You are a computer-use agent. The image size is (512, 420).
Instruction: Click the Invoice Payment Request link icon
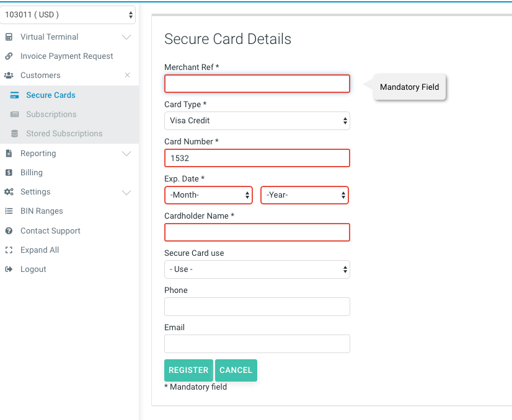(x=9, y=56)
